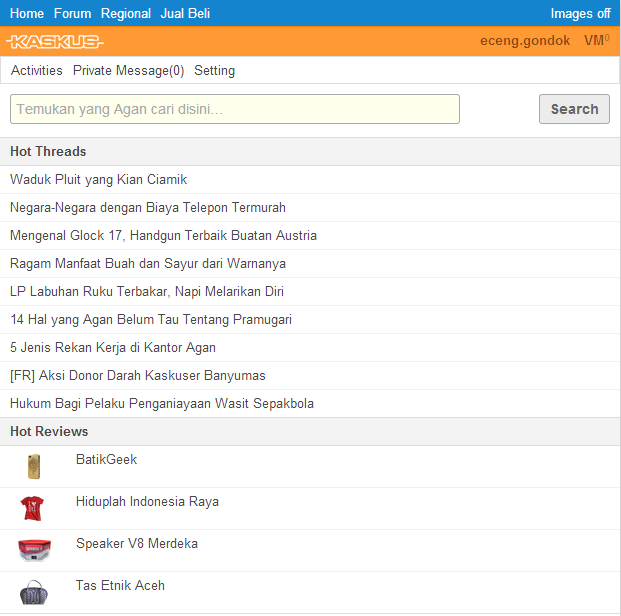
Task: Open 5 Jenis Rekan Kerja thread
Action: [x=113, y=347]
